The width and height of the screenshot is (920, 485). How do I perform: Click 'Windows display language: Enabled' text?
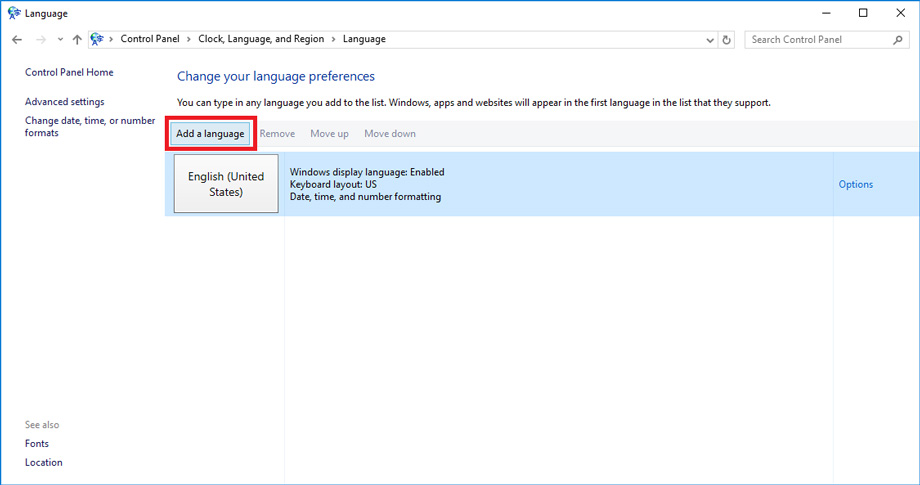367,172
